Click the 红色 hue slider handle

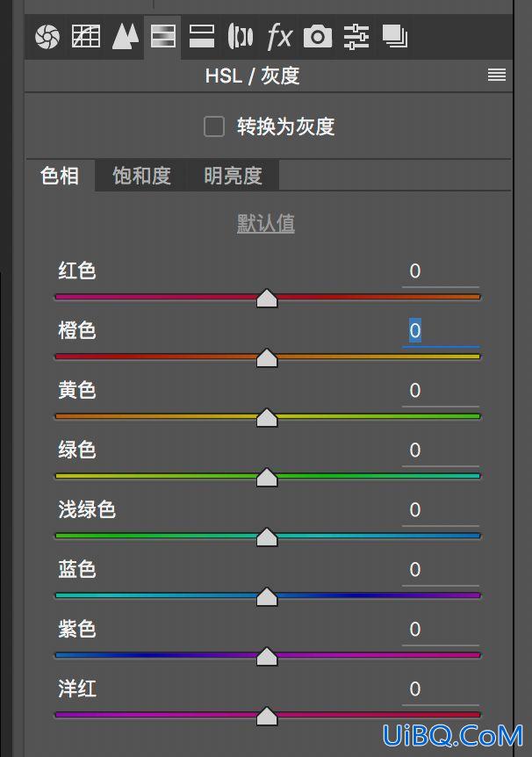click(267, 299)
